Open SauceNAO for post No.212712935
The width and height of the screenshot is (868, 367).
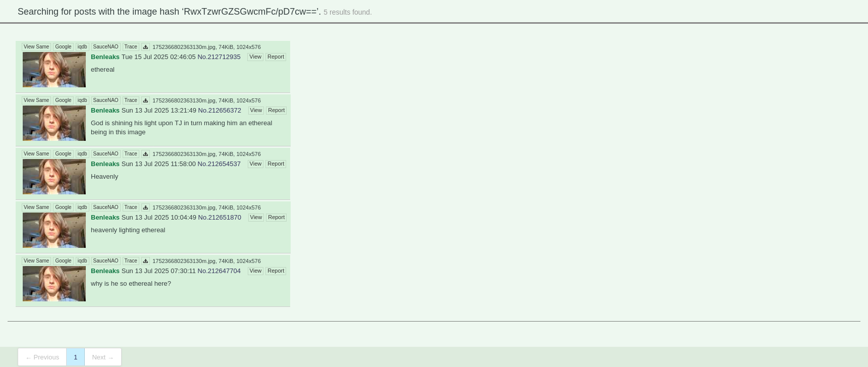[105, 47]
